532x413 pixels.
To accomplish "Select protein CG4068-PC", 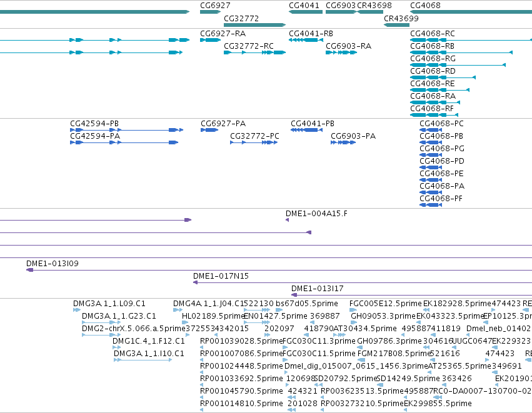I will [441, 124].
